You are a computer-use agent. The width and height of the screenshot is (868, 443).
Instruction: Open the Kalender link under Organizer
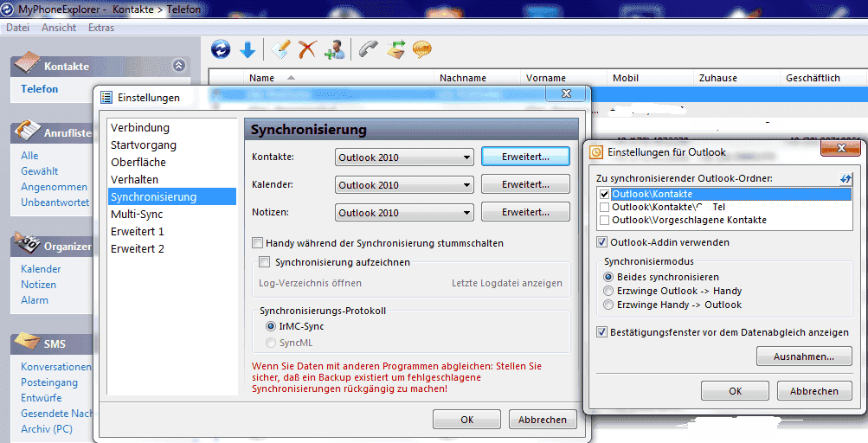tap(41, 268)
